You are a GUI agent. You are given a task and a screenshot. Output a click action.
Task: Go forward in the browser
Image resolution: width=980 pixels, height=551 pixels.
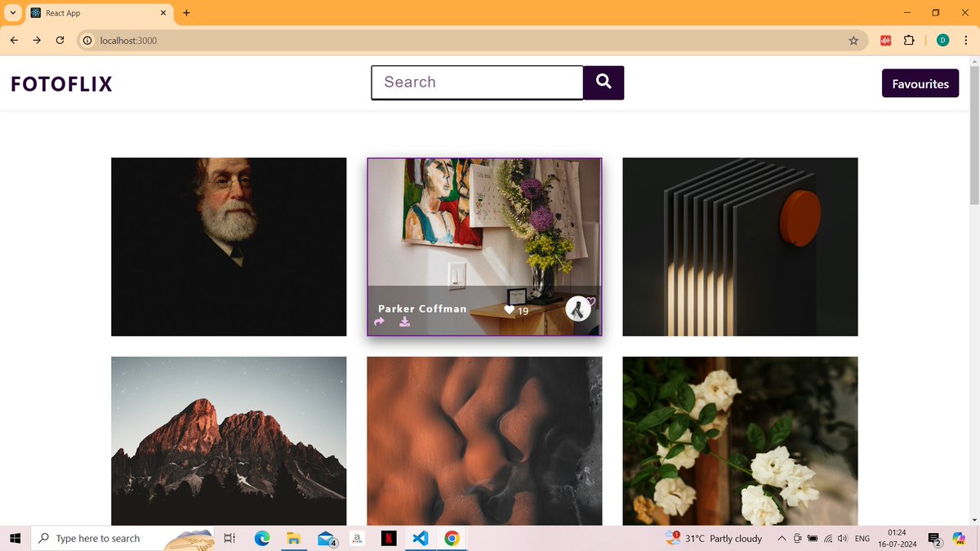coord(37,40)
